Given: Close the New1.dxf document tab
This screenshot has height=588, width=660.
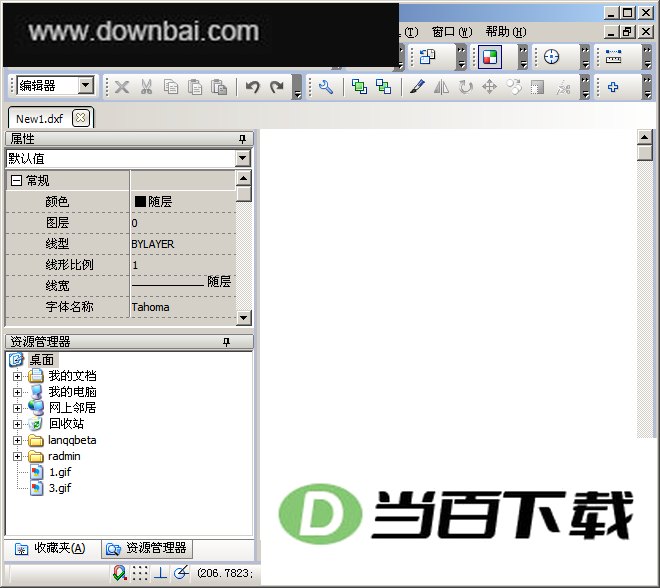Looking at the screenshot, I should coord(80,118).
